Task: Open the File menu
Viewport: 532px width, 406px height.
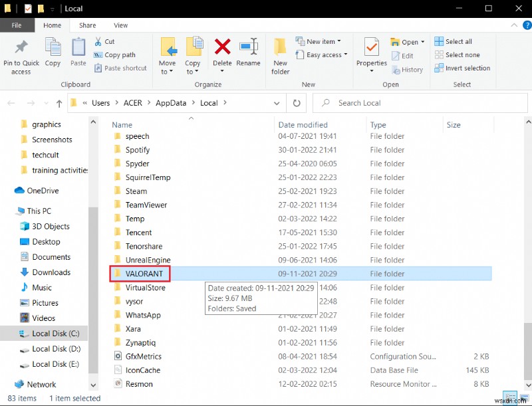Action: pos(17,25)
